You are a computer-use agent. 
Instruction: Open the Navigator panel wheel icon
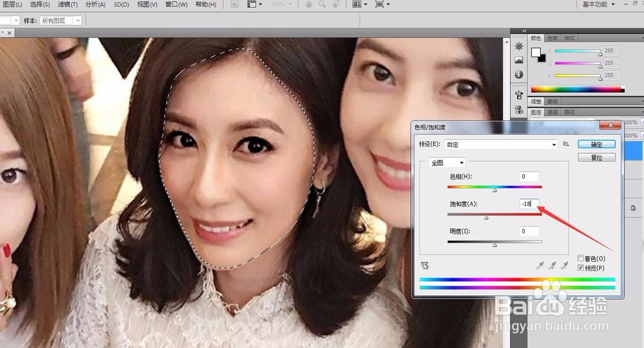pyautogui.click(x=518, y=46)
